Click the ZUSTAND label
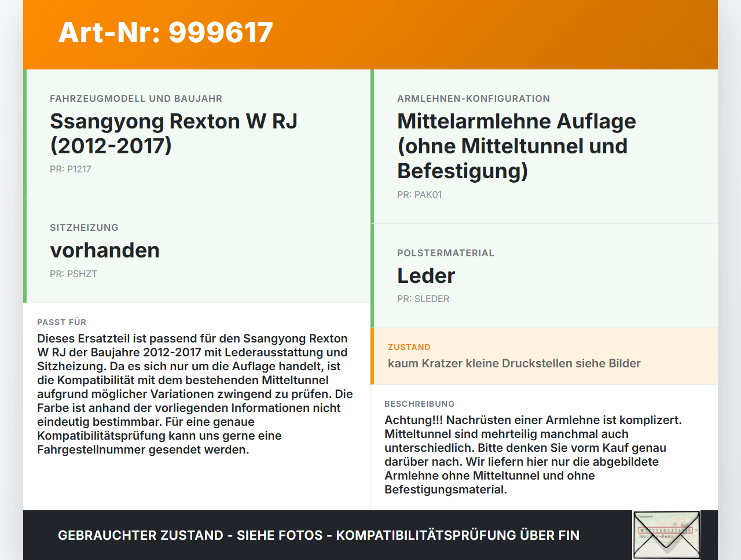The width and height of the screenshot is (741, 560). (409, 347)
